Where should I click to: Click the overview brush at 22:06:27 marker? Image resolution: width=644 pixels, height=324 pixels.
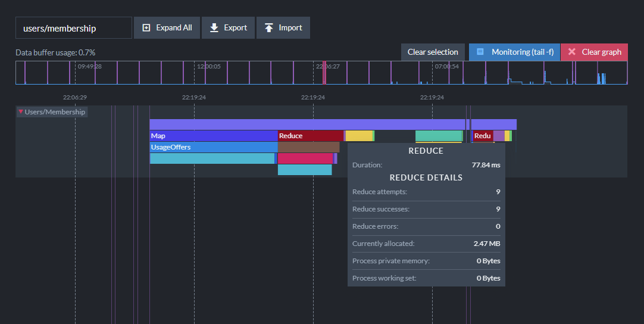click(x=324, y=73)
